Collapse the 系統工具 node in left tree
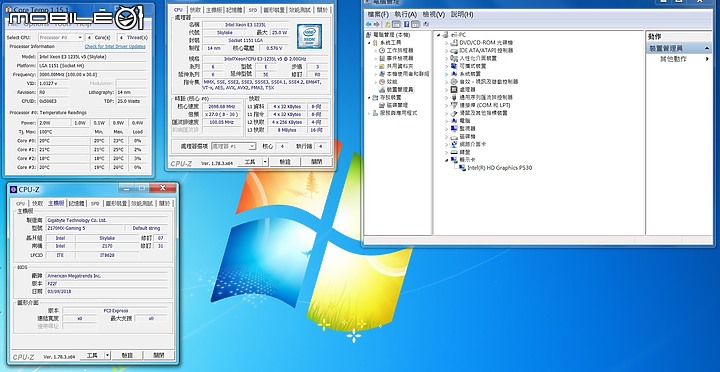Image resolution: width=720 pixels, height=372 pixels. coord(369,43)
